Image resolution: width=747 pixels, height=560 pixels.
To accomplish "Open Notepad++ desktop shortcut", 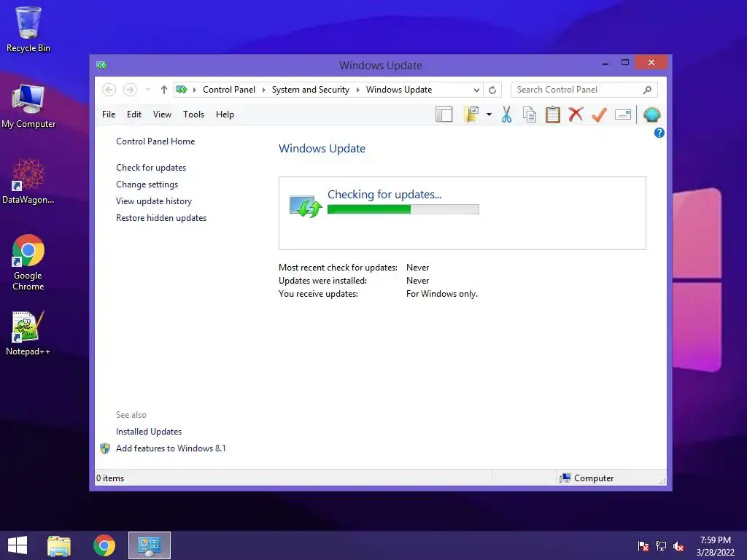I will 28,333.
